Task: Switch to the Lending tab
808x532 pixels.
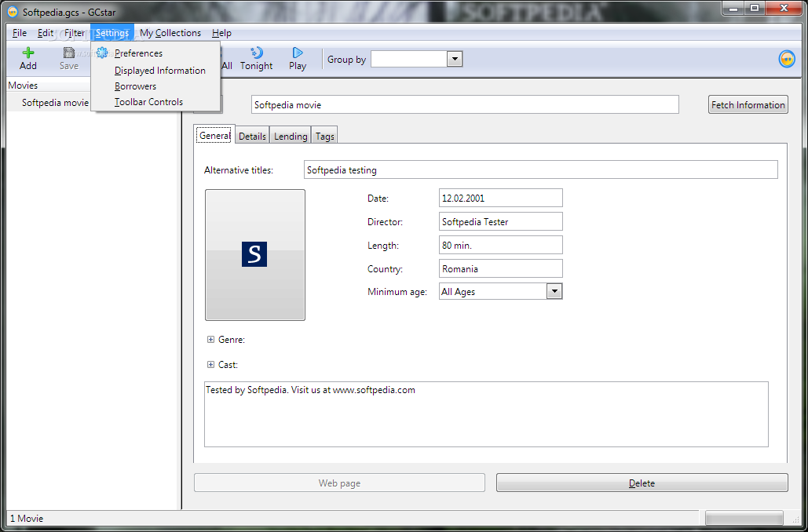Action: (x=291, y=136)
